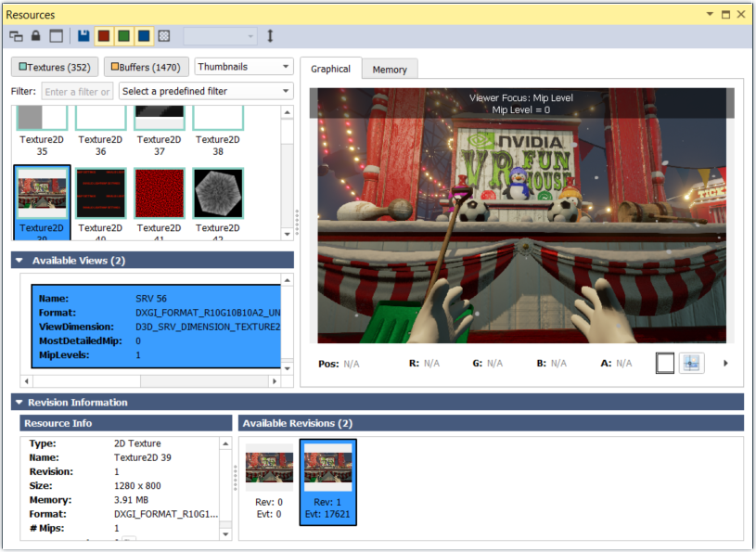756x552 pixels.
Task: Open the predefined filter dropdown
Action: coord(205,91)
